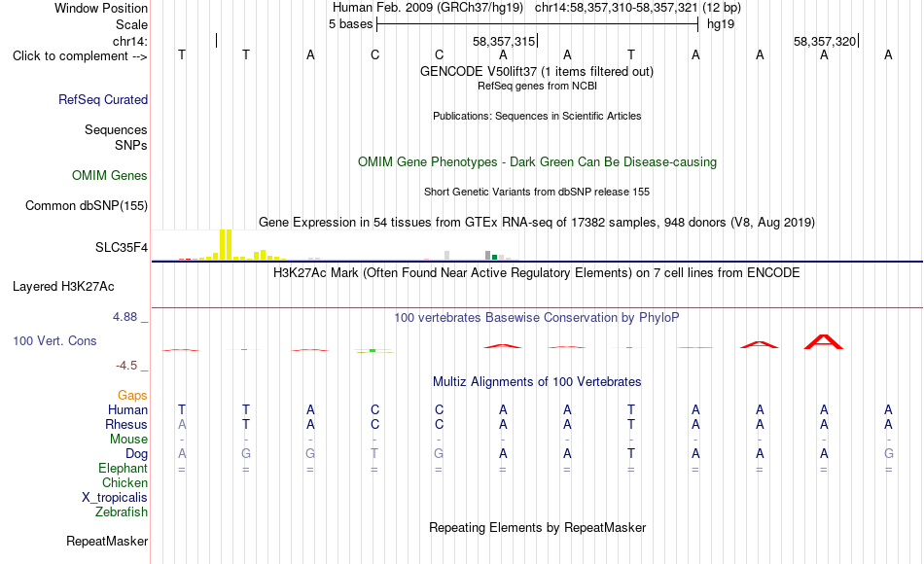Click the SNPs publications track label
The width and height of the screenshot is (924, 564).
(131, 145)
